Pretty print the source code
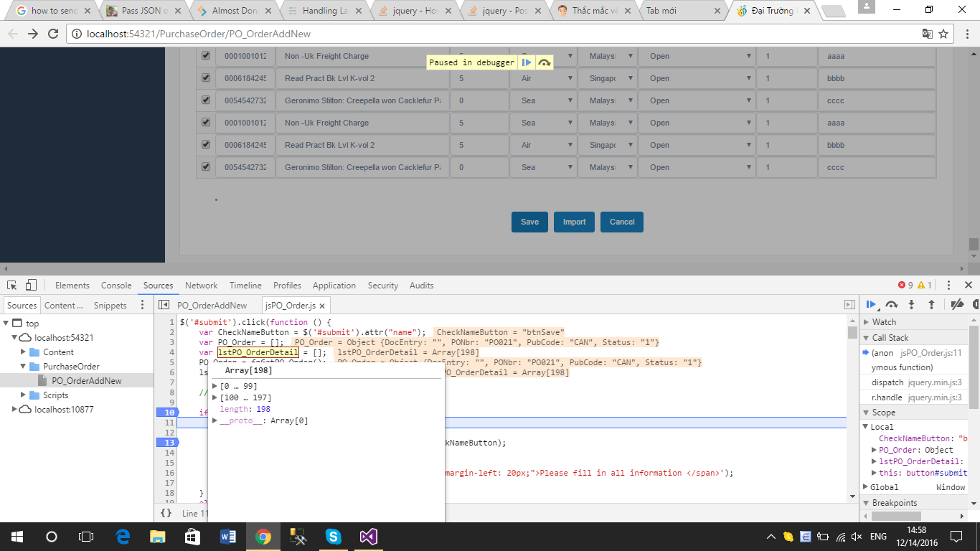Viewport: 980px width, 551px height. pyautogui.click(x=166, y=513)
